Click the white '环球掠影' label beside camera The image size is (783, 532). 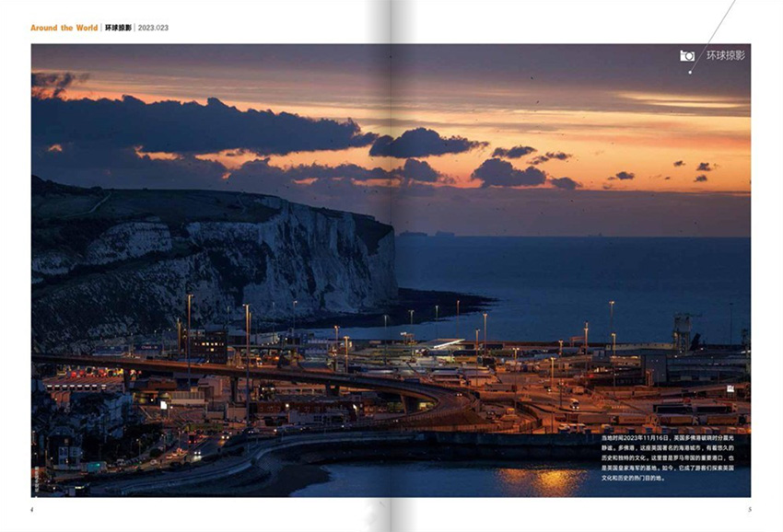click(x=726, y=56)
